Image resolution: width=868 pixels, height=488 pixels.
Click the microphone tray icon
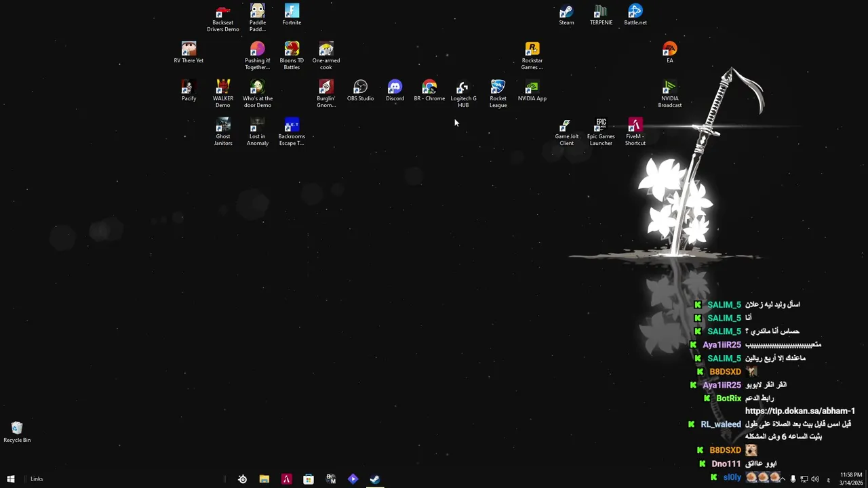tap(793, 479)
